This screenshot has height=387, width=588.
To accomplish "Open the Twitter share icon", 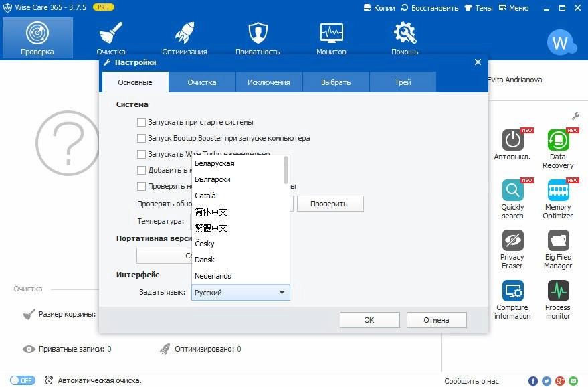I will (x=547, y=381).
